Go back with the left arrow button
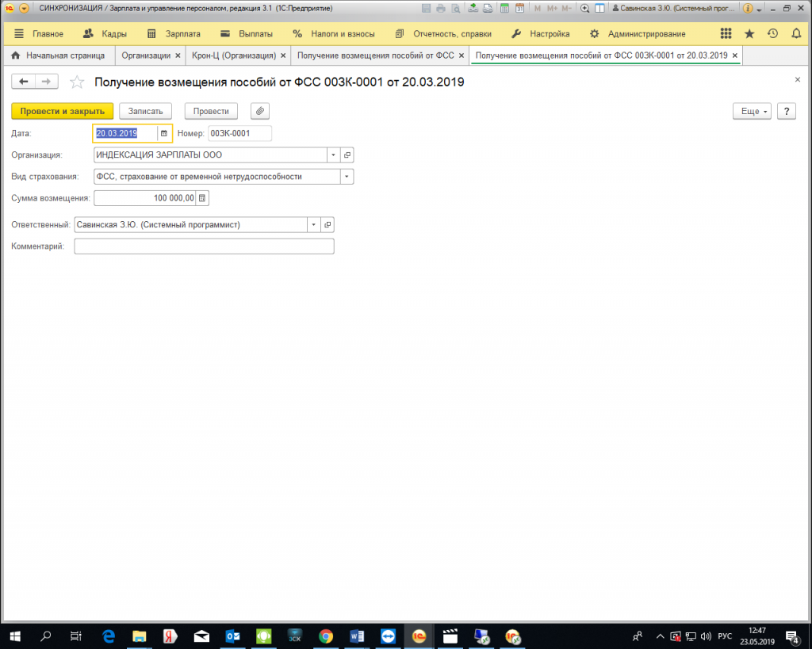This screenshot has height=649, width=812. 24,82
